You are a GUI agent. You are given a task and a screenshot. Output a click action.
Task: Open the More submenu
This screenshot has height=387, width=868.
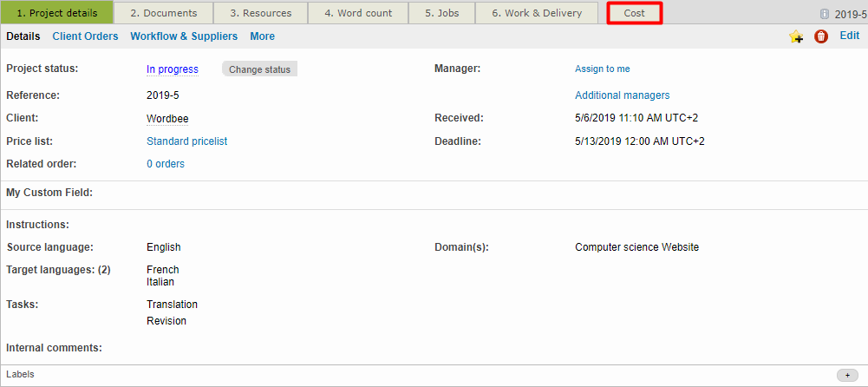pos(262,36)
